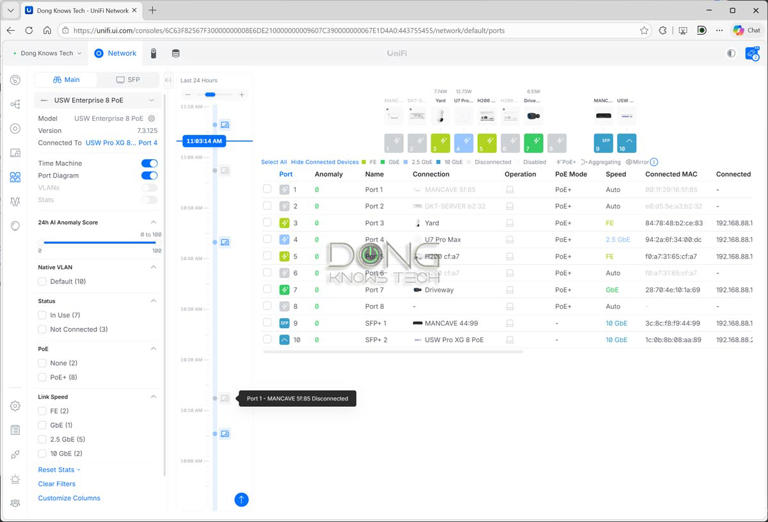Open the Drive storage app icon
The width and height of the screenshot is (768, 522).
tap(176, 53)
